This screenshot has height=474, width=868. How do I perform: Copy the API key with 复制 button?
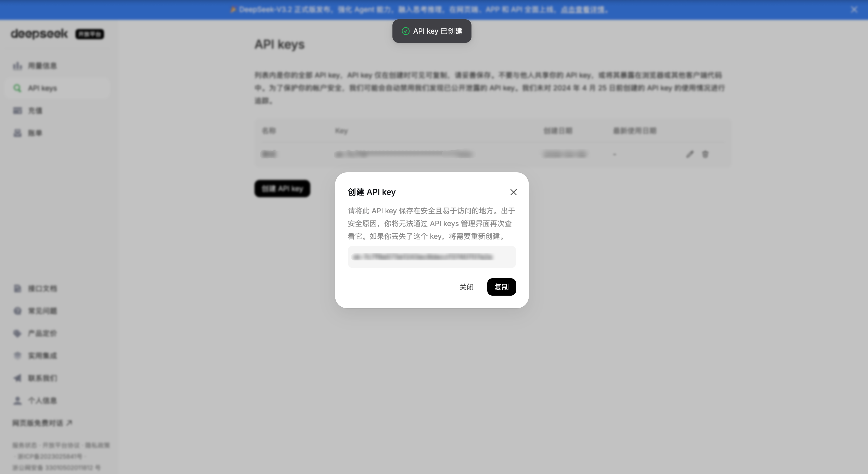(501, 287)
